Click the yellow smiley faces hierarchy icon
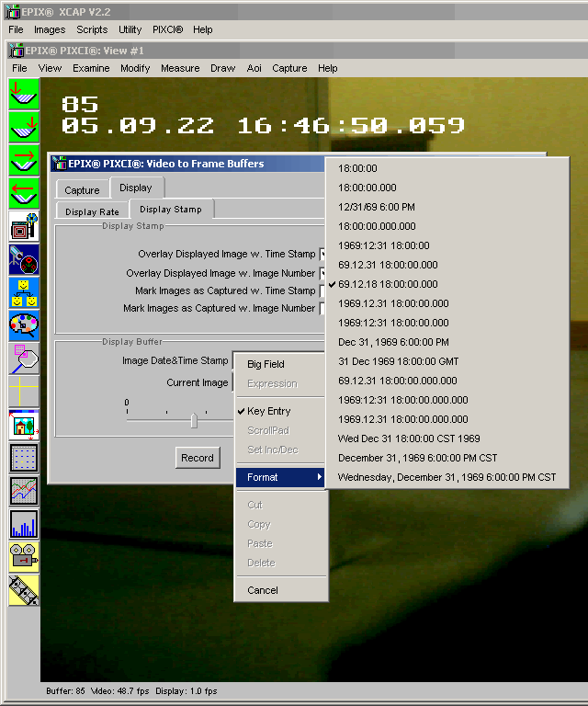Screen dimensions: 588x706 click(24, 292)
